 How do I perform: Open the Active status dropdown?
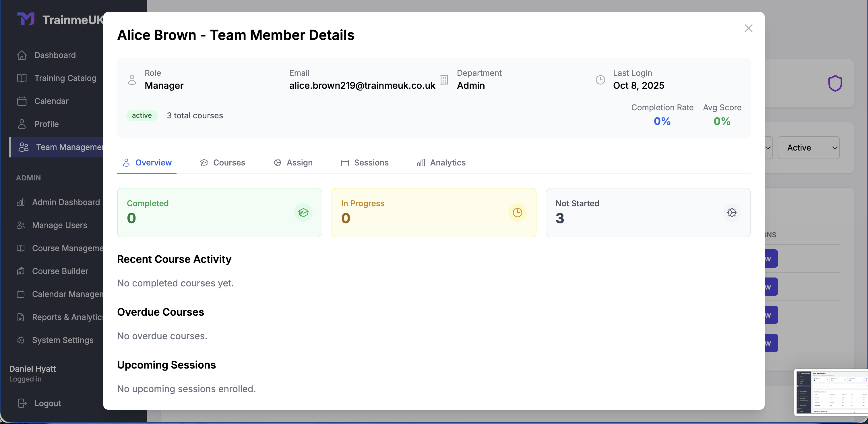(808, 147)
